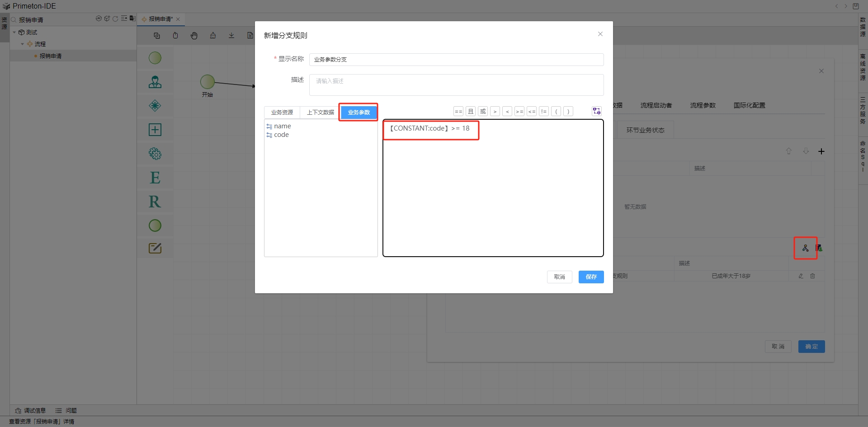The image size is (868, 427).
Task: Select the hand pan tool in canvas toolbar
Action: click(194, 36)
